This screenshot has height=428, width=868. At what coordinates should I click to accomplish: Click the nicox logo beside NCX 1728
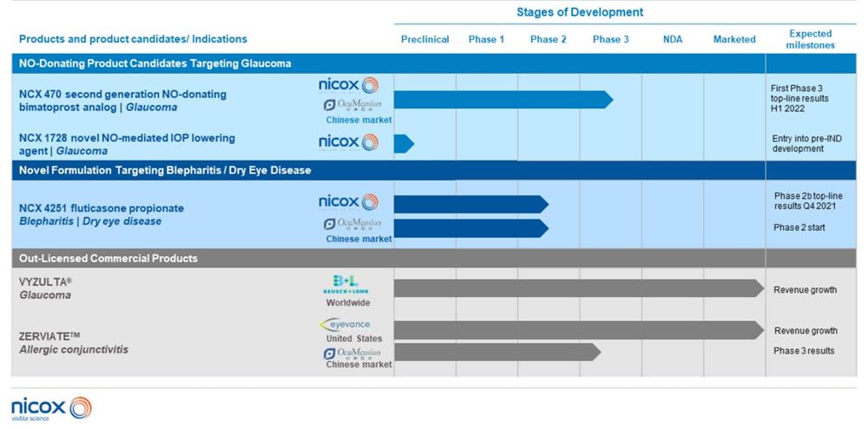348,142
